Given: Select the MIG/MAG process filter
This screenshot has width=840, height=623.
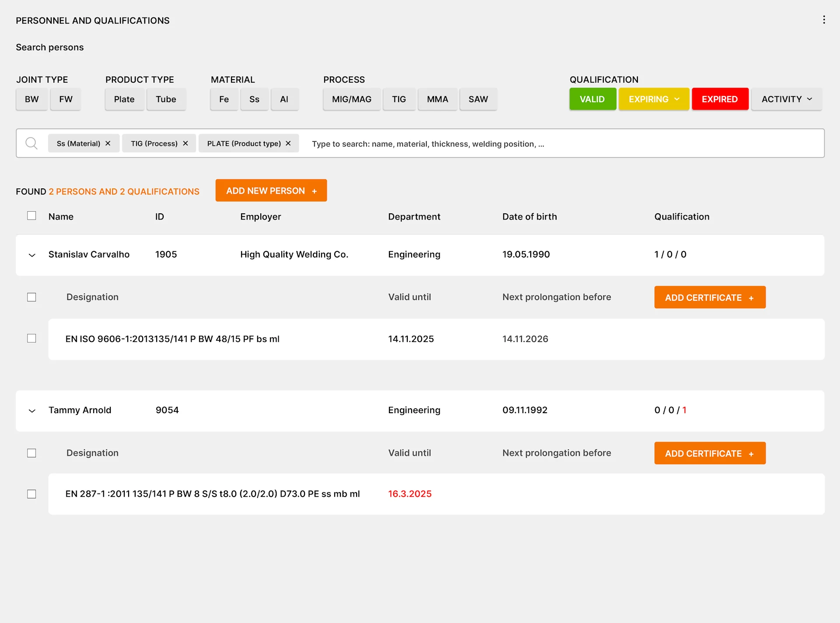Looking at the screenshot, I should 352,99.
